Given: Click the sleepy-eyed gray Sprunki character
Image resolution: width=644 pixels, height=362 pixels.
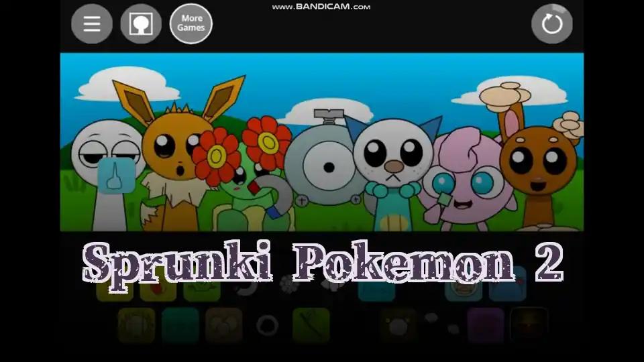Looking at the screenshot, I should (x=107, y=174).
